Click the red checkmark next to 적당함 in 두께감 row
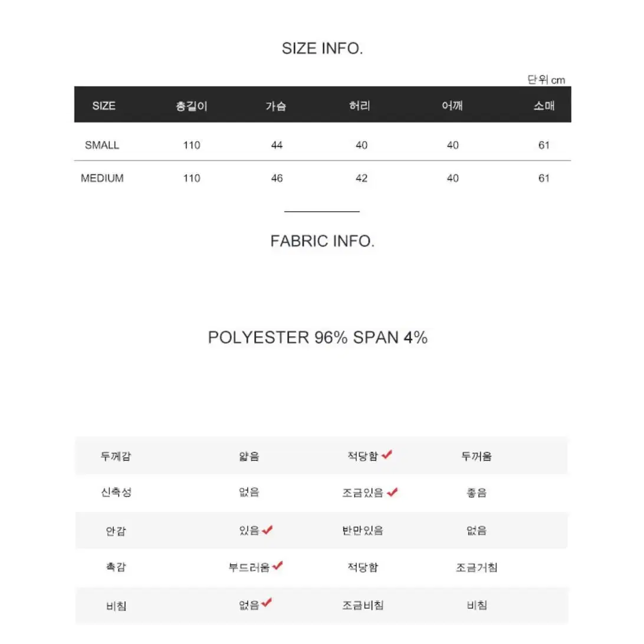This screenshot has width=644, height=644. (386, 454)
